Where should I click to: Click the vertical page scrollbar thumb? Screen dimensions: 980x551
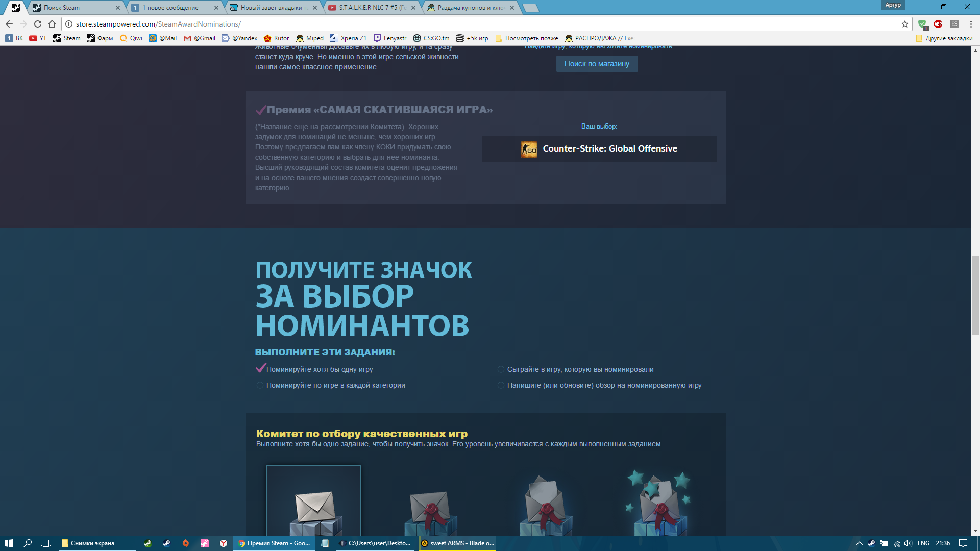(975, 295)
